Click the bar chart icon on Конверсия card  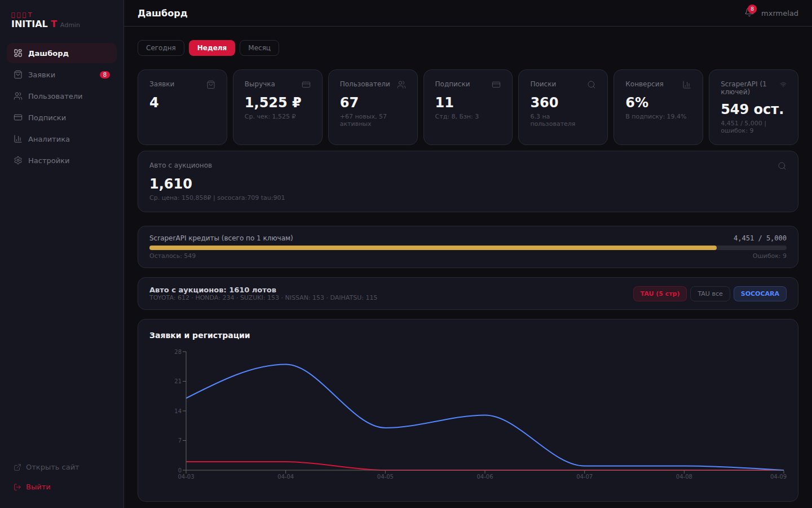pos(687,84)
